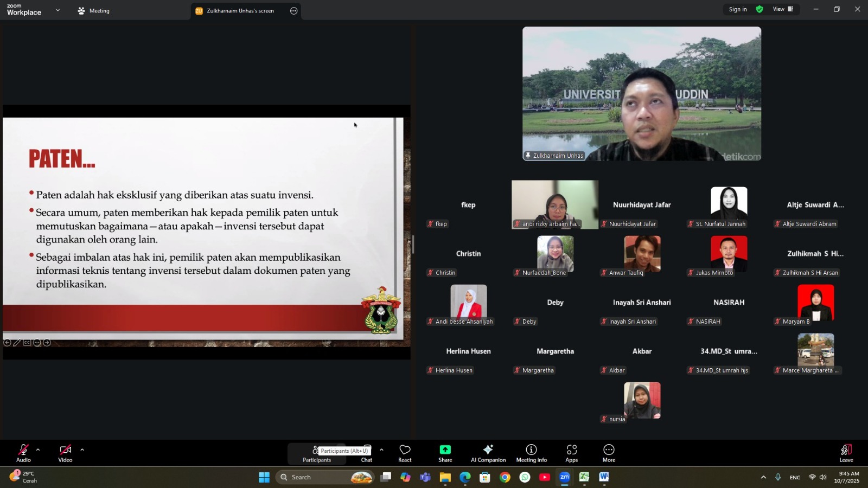The width and height of the screenshot is (868, 488).
Task: Select Zulkharnaim Unhas's screen tab
Action: coord(240,11)
